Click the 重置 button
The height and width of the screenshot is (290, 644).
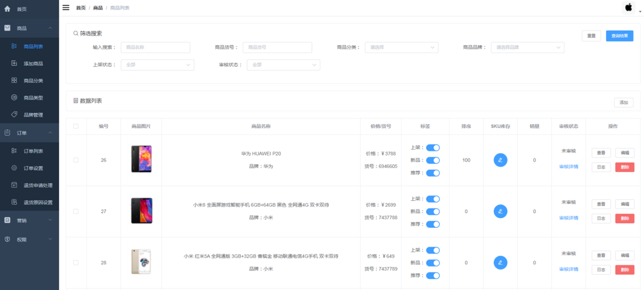tap(591, 36)
